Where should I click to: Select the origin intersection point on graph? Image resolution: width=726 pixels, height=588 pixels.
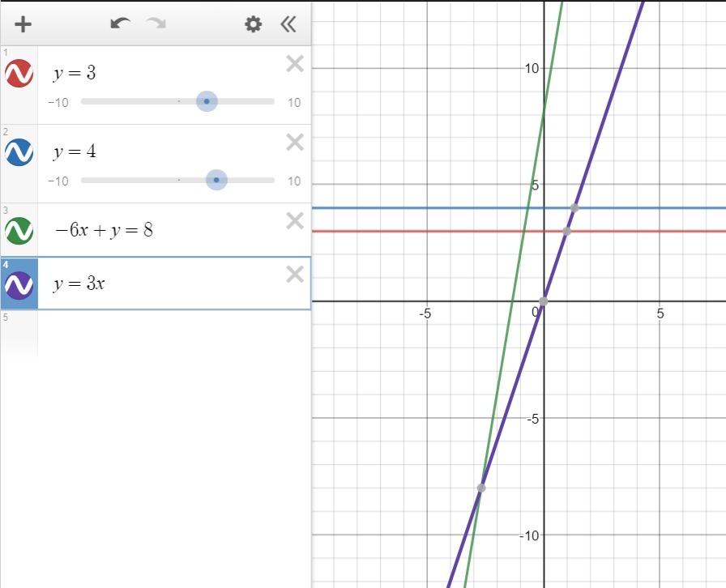[x=544, y=301]
